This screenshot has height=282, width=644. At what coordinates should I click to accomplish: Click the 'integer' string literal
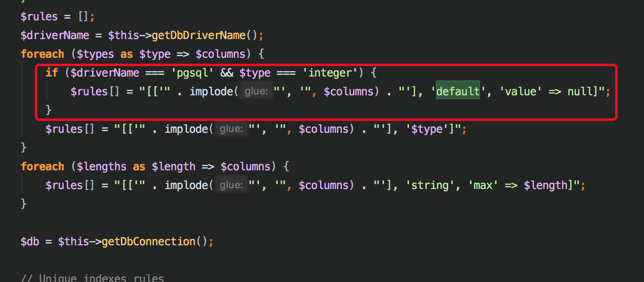click(330, 73)
